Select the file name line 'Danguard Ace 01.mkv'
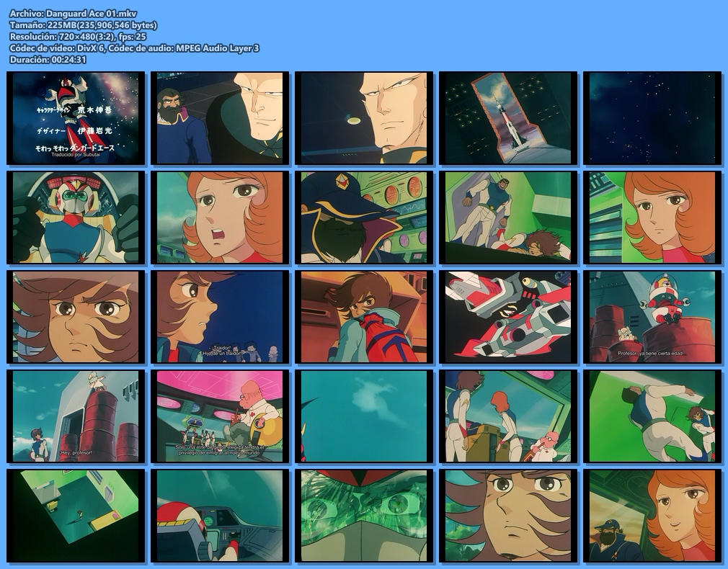 [x=74, y=14]
